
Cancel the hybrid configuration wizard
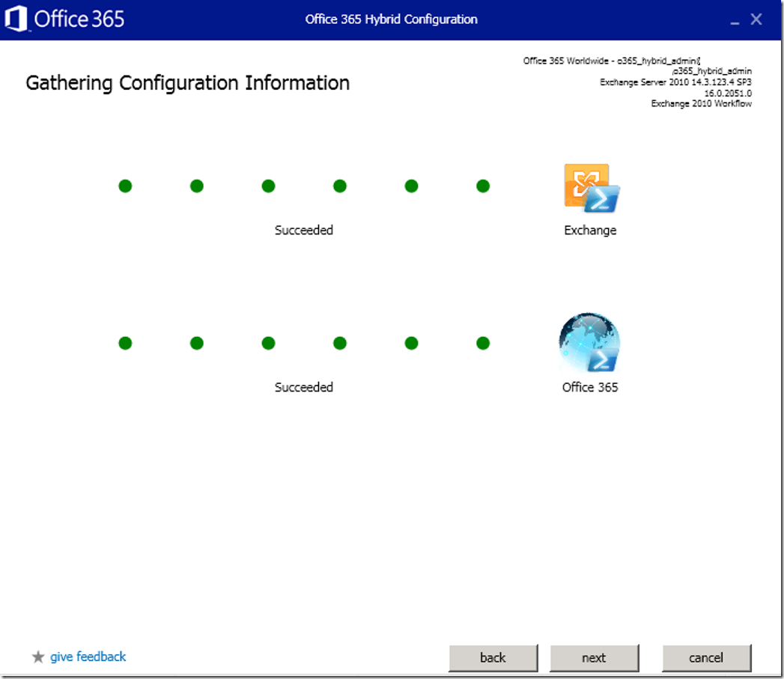(x=706, y=657)
